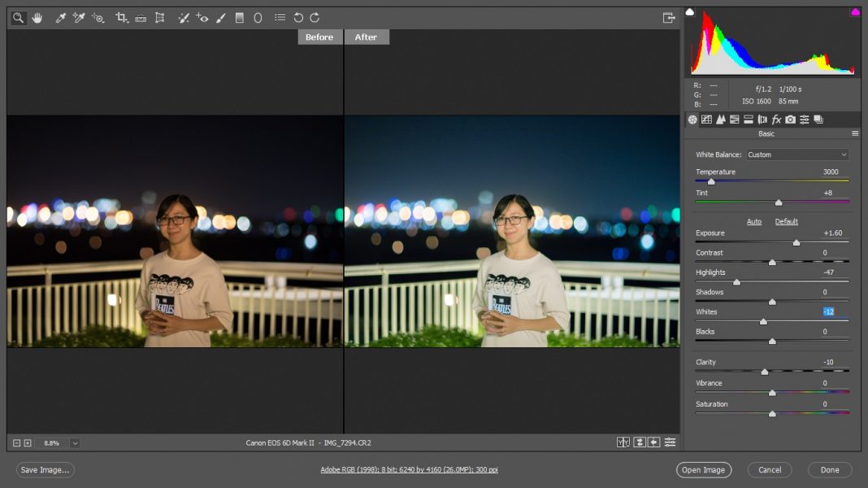Click the Before label
The image size is (868, 488).
[x=319, y=37]
